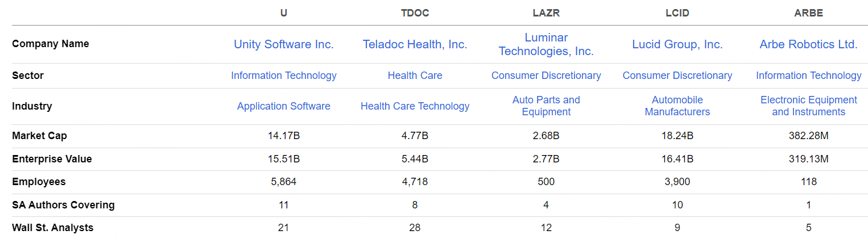868x247 pixels.
Task: Click the TDOC column header
Action: pos(415,13)
